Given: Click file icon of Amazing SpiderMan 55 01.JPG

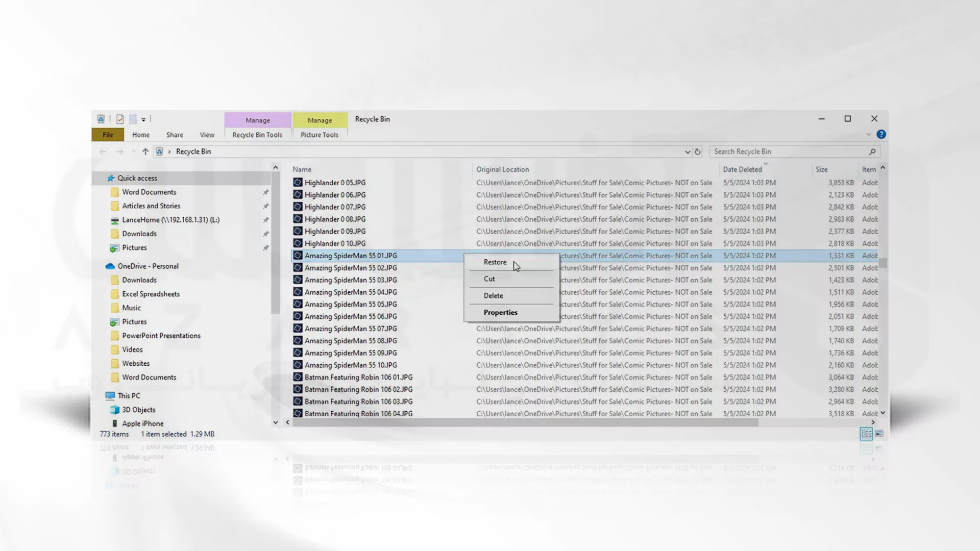Looking at the screenshot, I should (298, 255).
